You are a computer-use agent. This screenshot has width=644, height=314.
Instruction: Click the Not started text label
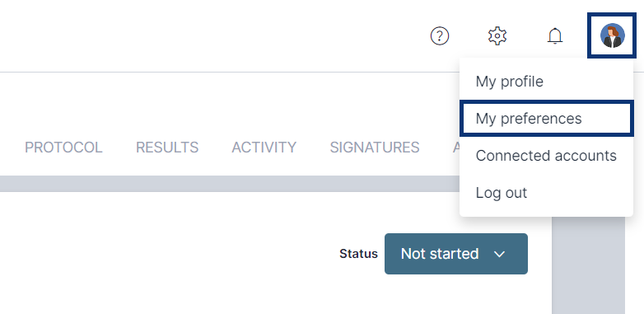(x=440, y=254)
